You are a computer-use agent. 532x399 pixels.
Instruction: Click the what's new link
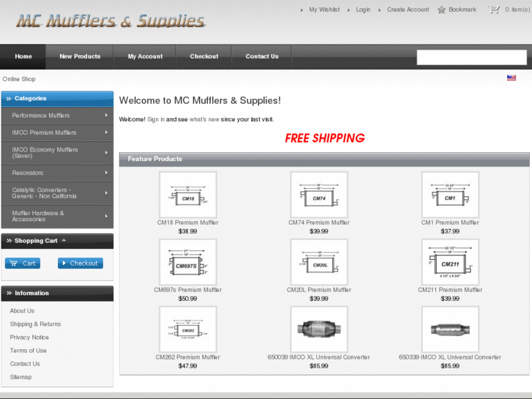[x=204, y=119]
